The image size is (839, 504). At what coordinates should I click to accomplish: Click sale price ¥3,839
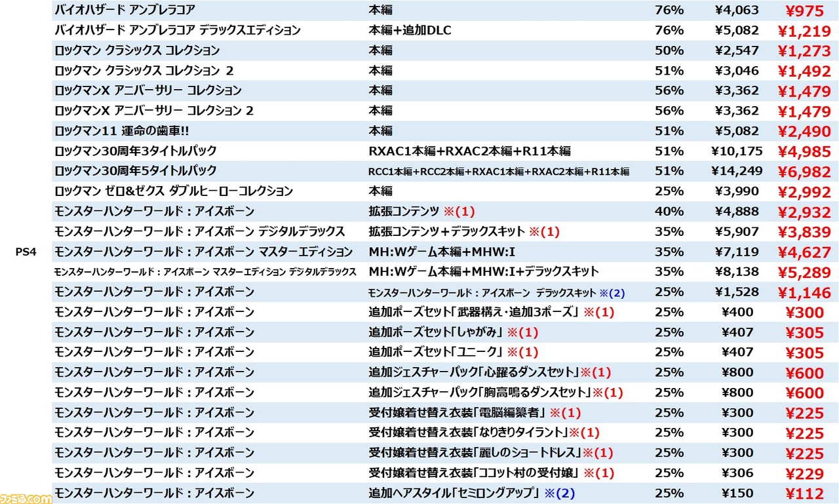803,232
